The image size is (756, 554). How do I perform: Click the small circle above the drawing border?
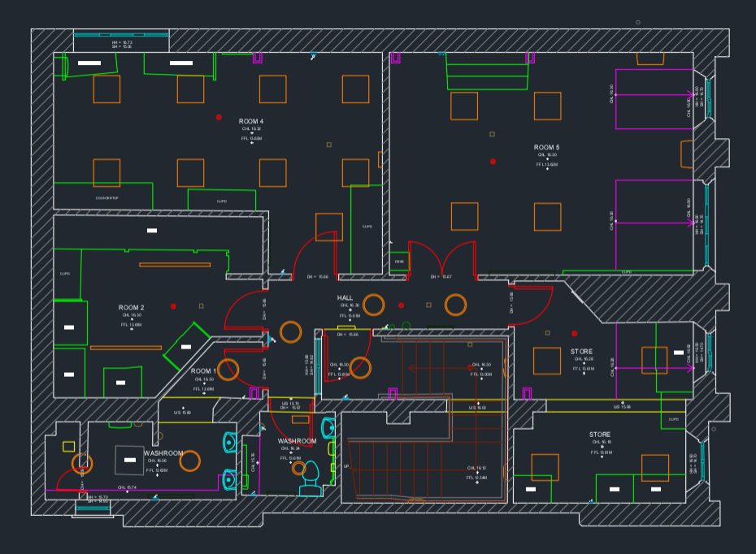pos(638,22)
